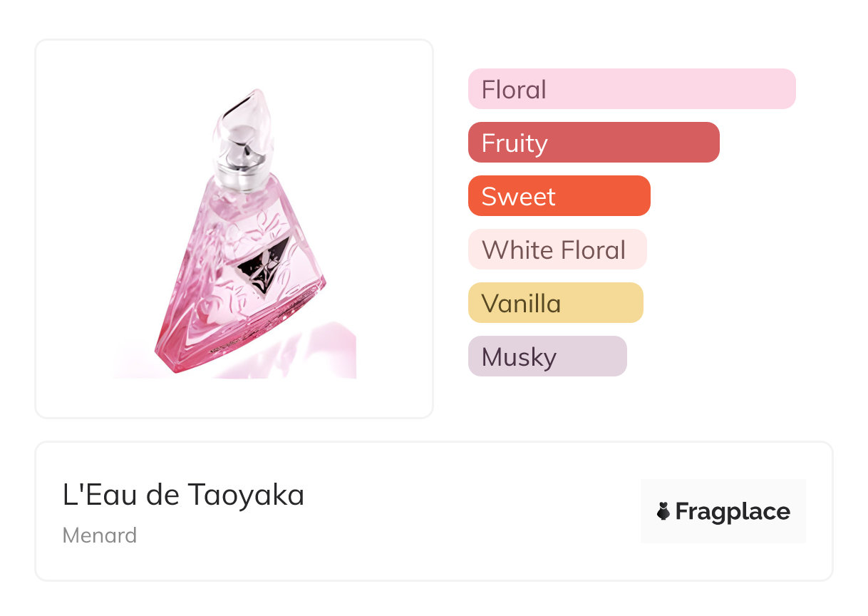Select the yellow Vanilla accord bar
The height and width of the screenshot is (616, 868).
click(x=556, y=303)
